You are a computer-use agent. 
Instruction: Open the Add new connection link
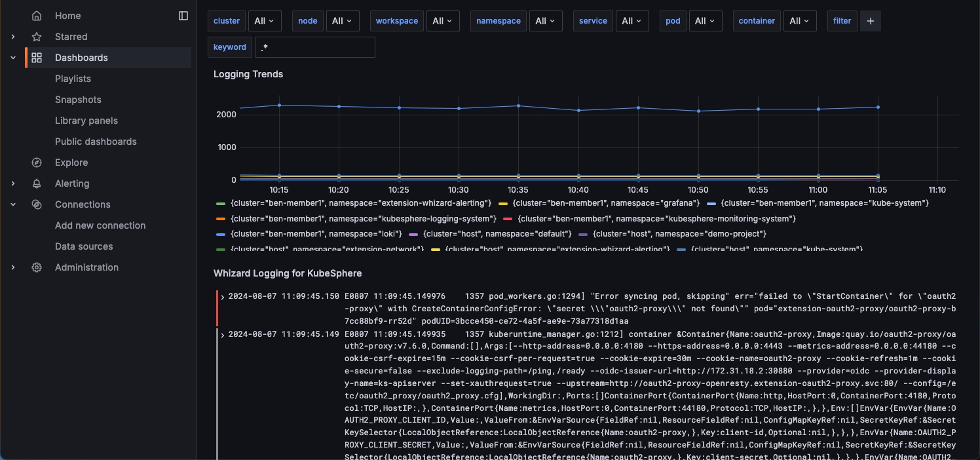pyautogui.click(x=100, y=225)
